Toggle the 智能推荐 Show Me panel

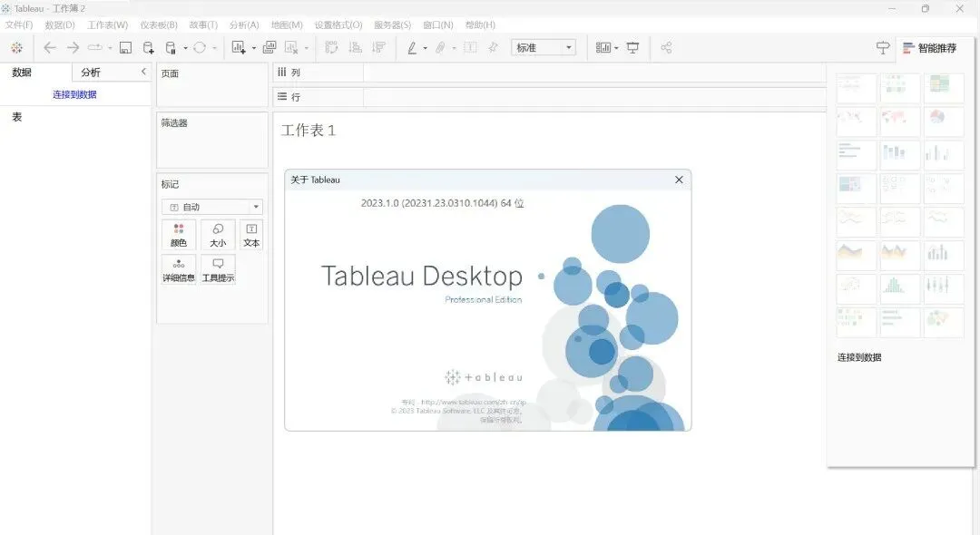pyautogui.click(x=930, y=48)
